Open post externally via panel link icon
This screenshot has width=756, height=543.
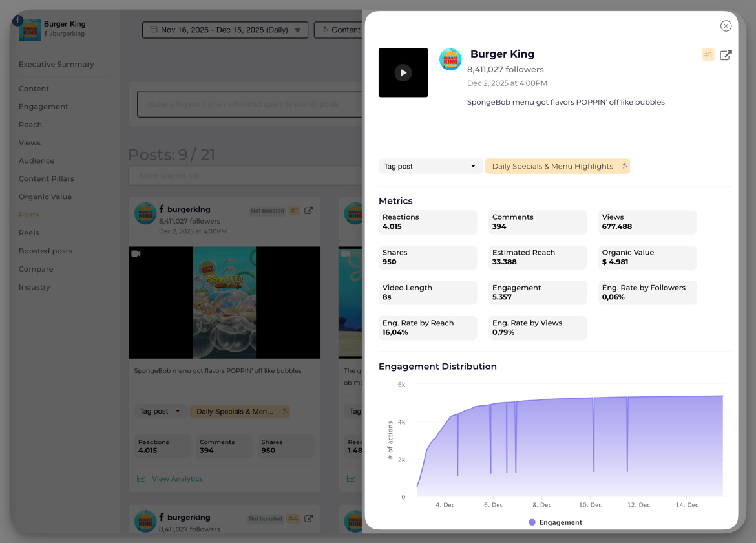point(726,55)
